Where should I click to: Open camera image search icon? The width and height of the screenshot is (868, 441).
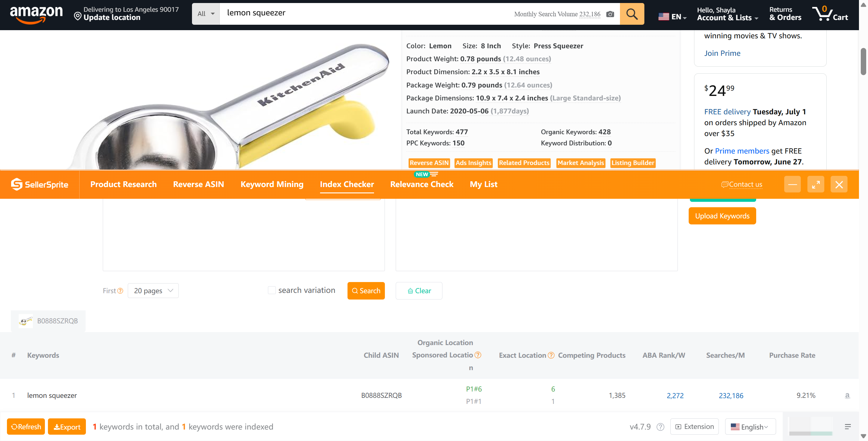click(610, 14)
